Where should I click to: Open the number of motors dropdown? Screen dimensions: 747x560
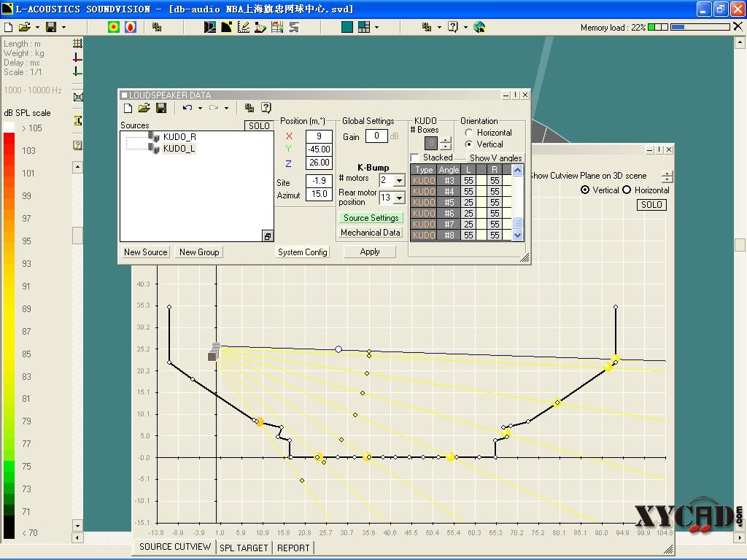[399, 181]
